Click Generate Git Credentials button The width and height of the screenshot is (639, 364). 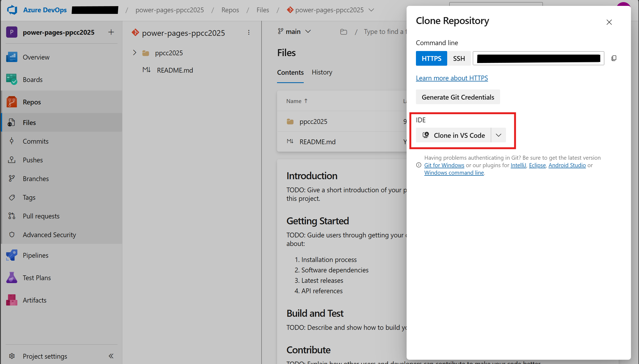coord(458,97)
